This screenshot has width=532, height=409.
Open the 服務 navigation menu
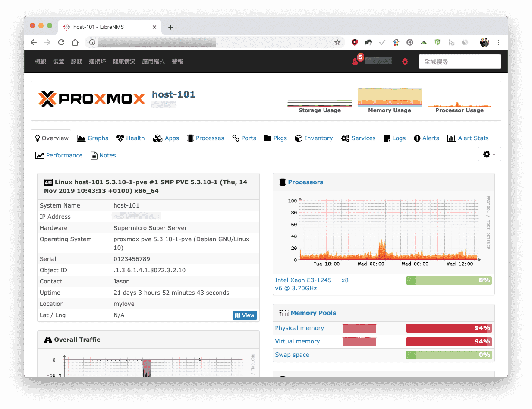77,62
